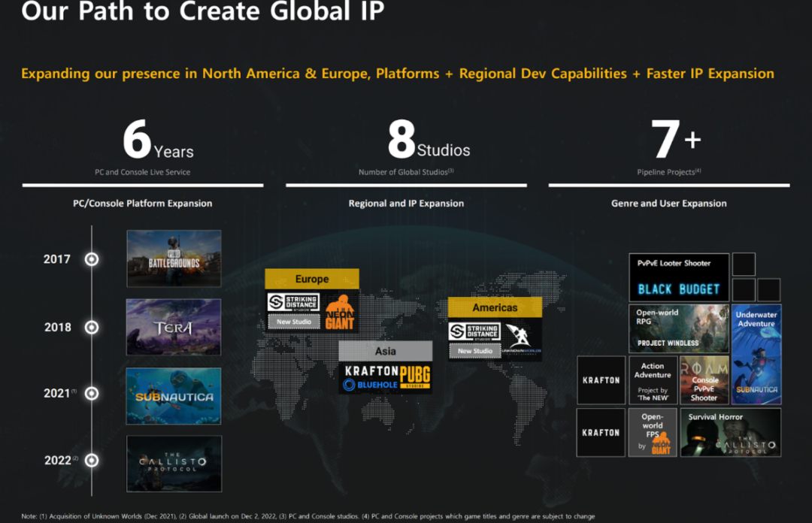Viewport: 812px width, 523px height.
Task: Click the PUBG Studios logo
Action: click(415, 376)
